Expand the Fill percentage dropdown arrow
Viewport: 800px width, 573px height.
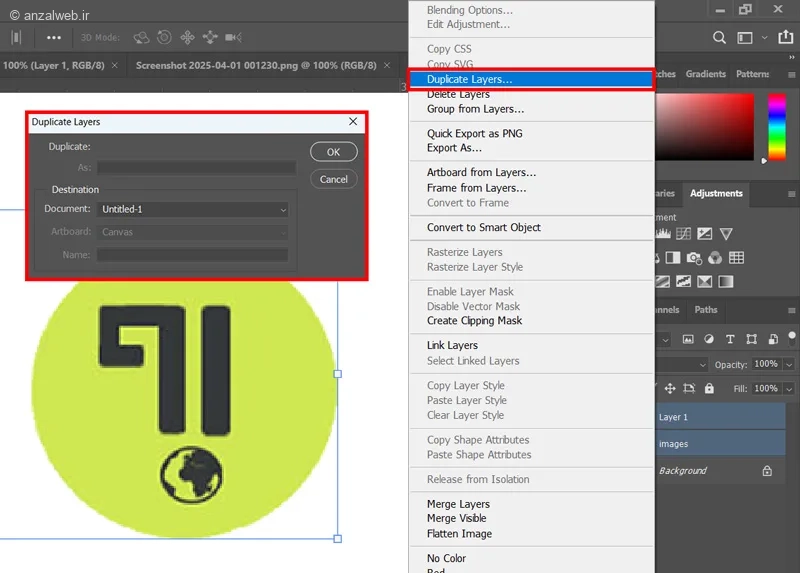tap(789, 389)
